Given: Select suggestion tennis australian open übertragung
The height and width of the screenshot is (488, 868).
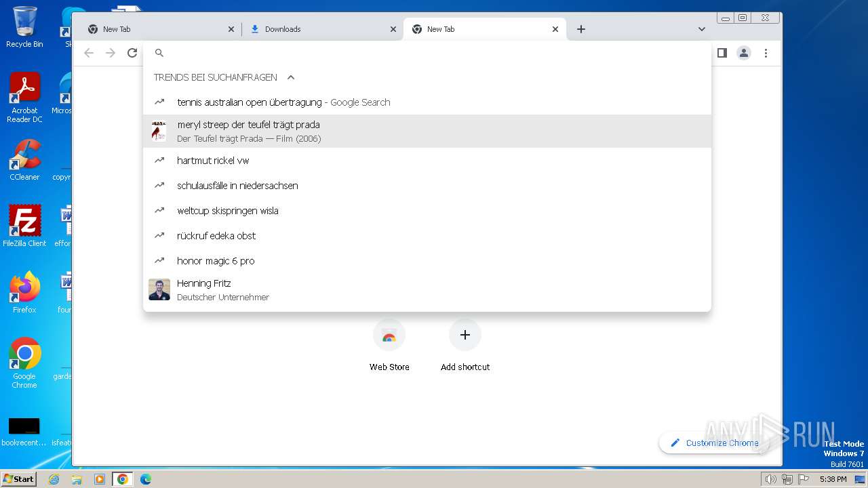Looking at the screenshot, I should click(427, 102).
